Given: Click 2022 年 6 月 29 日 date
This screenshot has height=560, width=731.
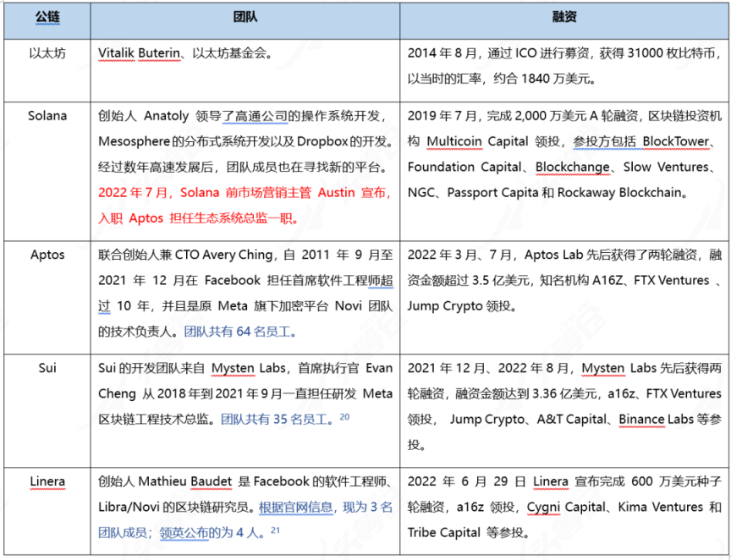Looking at the screenshot, I should click(x=467, y=481).
